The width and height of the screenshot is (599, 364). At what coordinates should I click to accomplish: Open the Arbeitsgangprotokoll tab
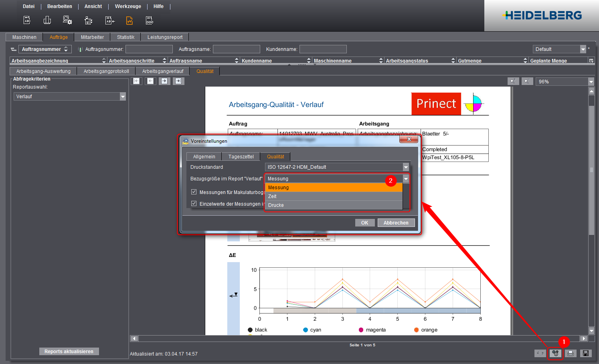pyautogui.click(x=106, y=71)
